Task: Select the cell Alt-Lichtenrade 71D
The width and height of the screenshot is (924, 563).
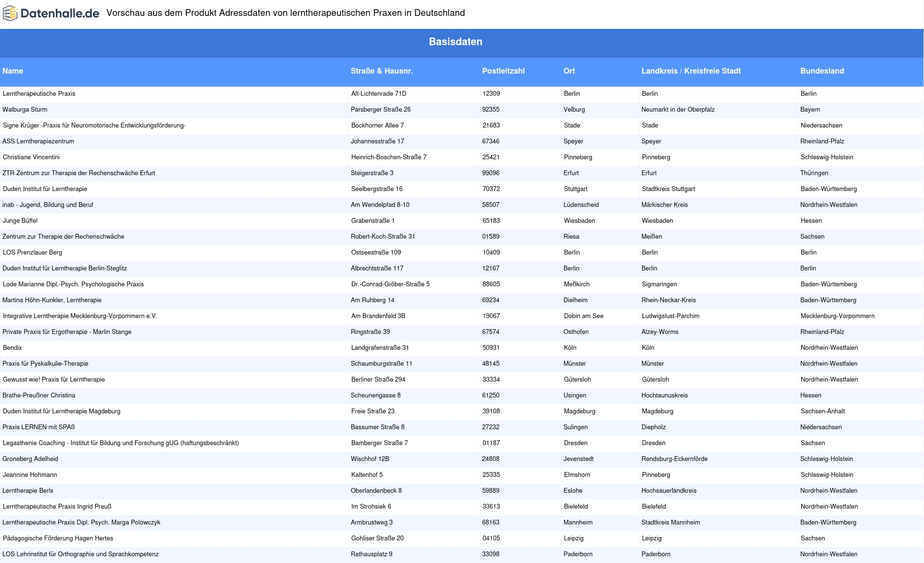Action: (379, 94)
